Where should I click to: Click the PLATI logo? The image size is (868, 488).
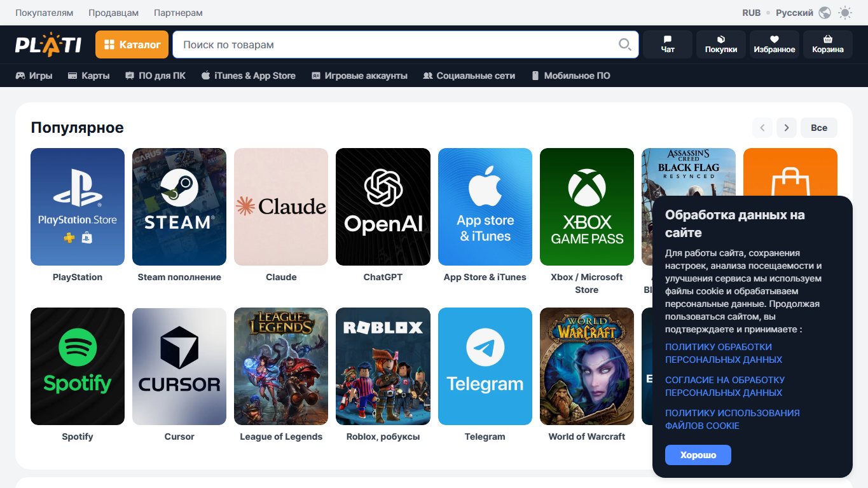(48, 44)
